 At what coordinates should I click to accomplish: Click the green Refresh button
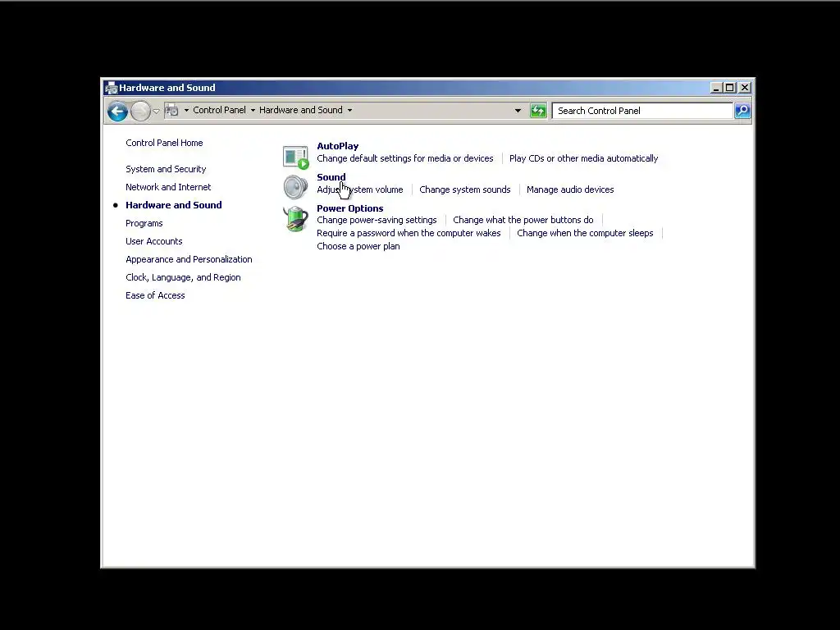click(538, 111)
